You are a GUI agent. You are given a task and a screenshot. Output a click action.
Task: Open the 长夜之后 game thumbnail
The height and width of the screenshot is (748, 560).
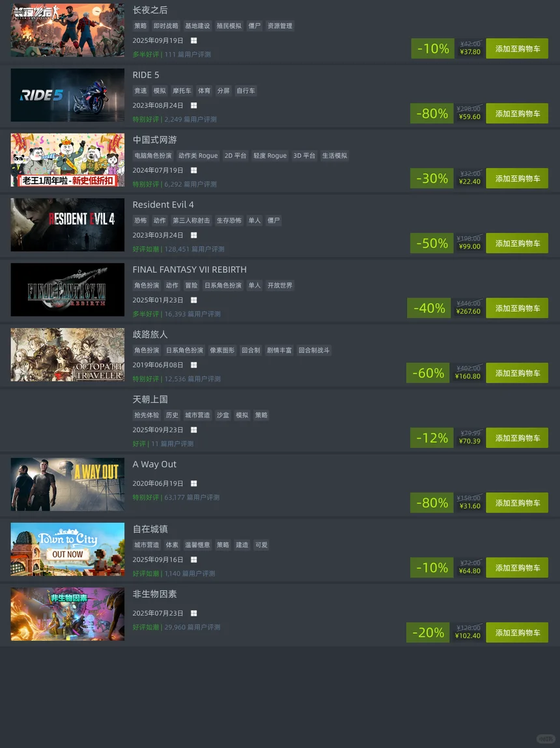coord(68,30)
